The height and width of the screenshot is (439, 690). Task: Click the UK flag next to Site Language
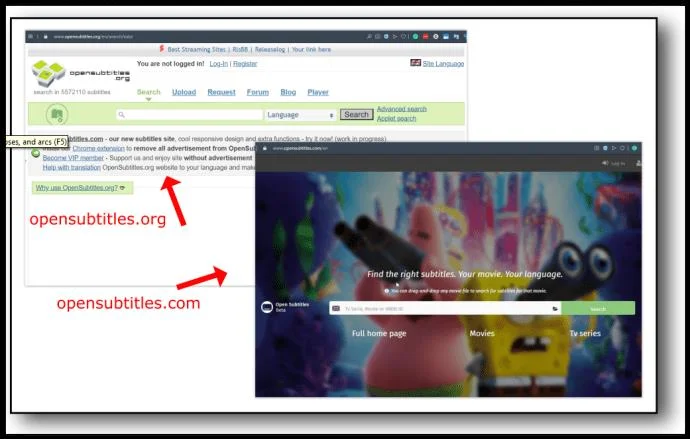(415, 63)
